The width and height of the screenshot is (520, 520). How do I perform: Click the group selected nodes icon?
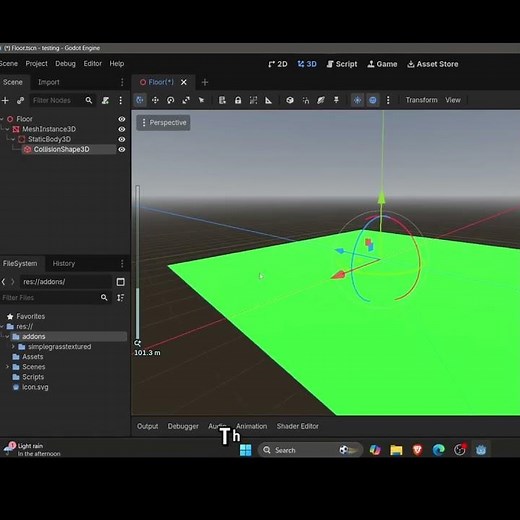click(253, 100)
